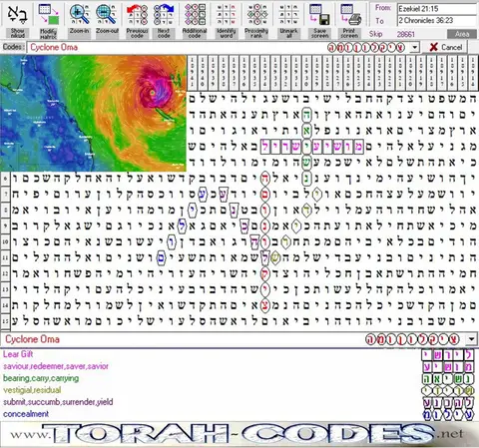
Task: Open the Proximity rank tool
Action: (x=256, y=15)
